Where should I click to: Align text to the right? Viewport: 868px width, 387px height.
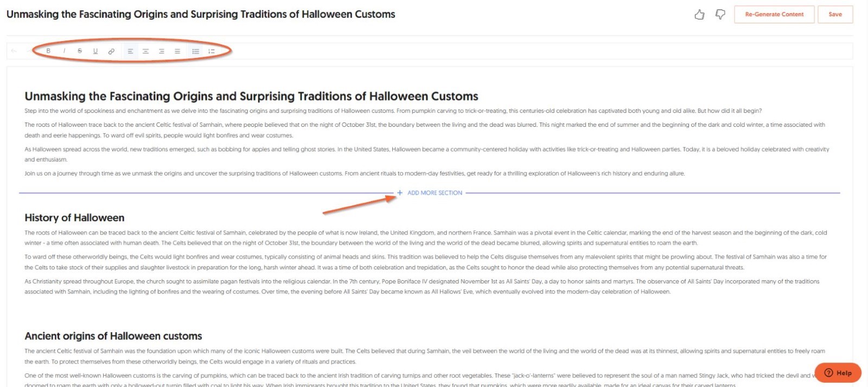click(x=161, y=51)
